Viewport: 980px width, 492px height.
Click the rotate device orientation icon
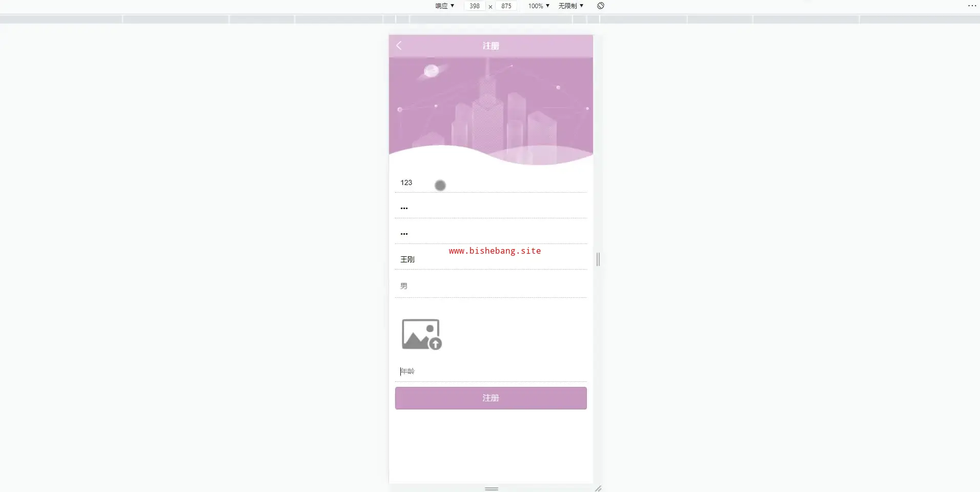(601, 6)
